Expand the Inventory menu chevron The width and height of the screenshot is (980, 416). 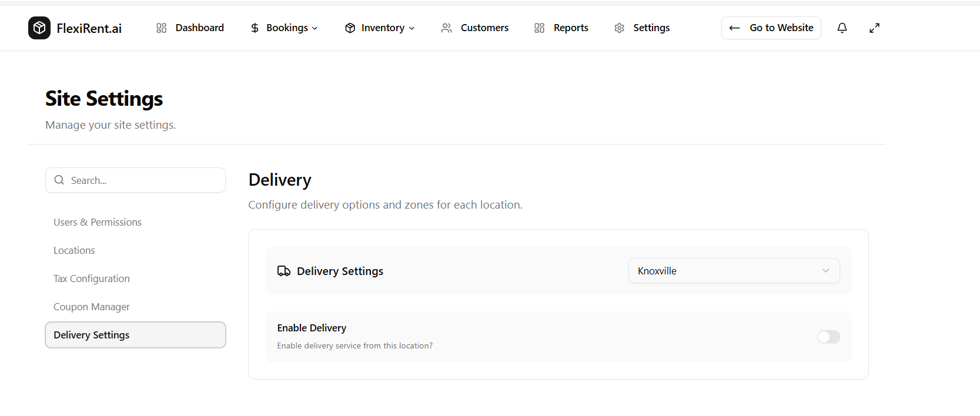[x=412, y=28]
